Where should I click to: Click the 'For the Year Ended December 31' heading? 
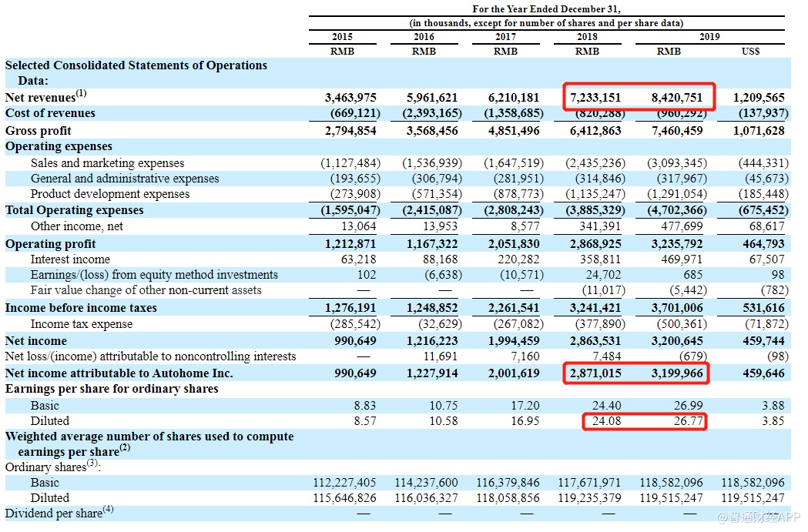(546, 9)
